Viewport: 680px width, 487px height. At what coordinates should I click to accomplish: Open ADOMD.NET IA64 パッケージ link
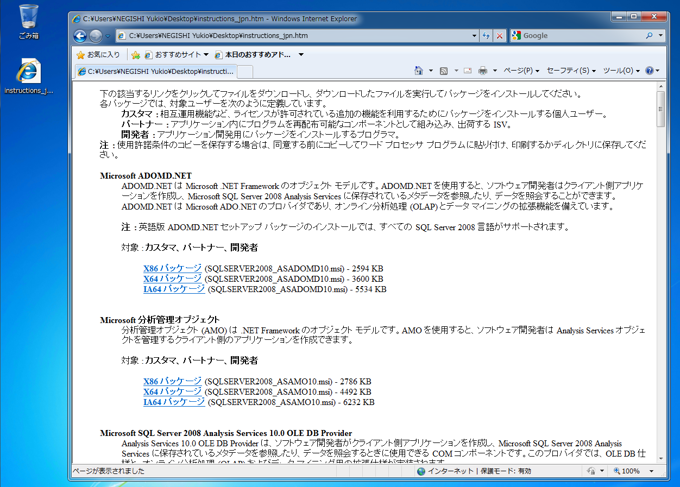[174, 289]
